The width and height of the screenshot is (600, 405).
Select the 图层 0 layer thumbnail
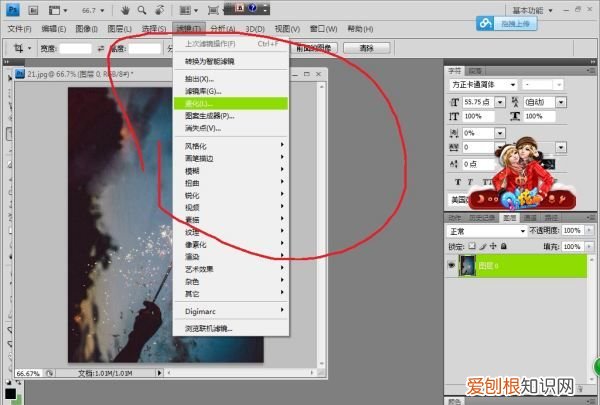point(467,265)
